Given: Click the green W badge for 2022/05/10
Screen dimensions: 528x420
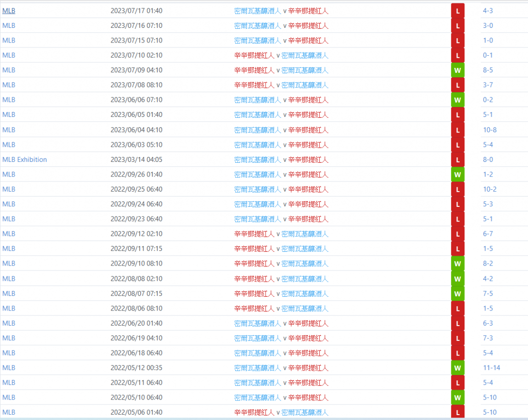Looking at the screenshot, I should pyautogui.click(x=458, y=398).
